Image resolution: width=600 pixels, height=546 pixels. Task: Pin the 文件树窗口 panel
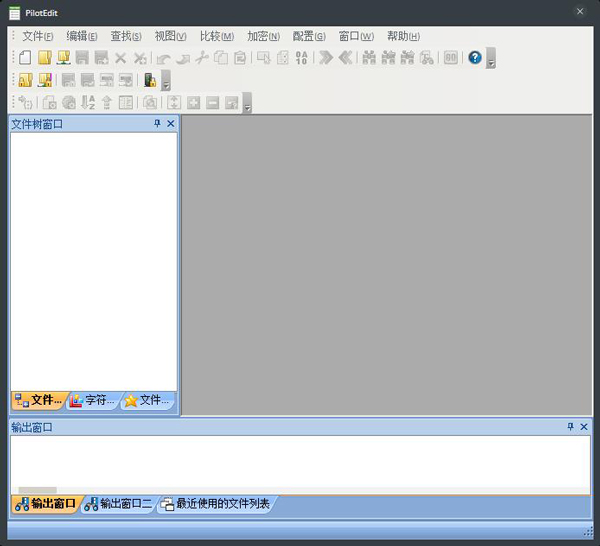coord(157,124)
